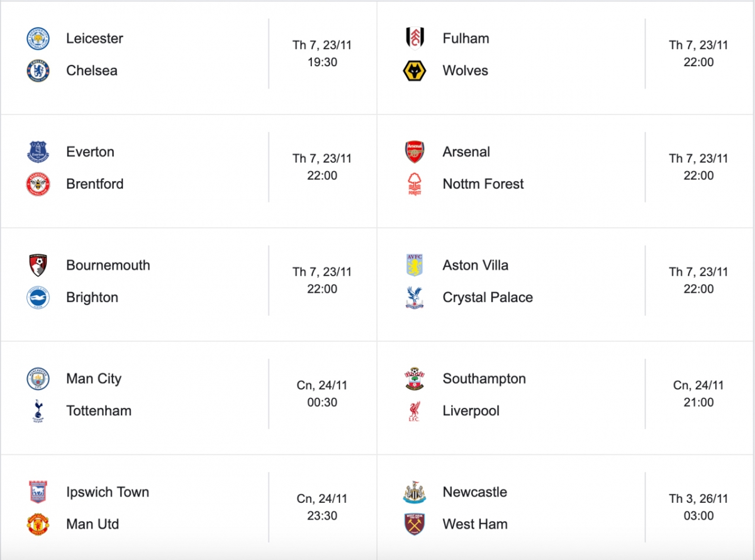Click the Liverpool LFC crest
Screen dimensions: 755x560
point(415,411)
